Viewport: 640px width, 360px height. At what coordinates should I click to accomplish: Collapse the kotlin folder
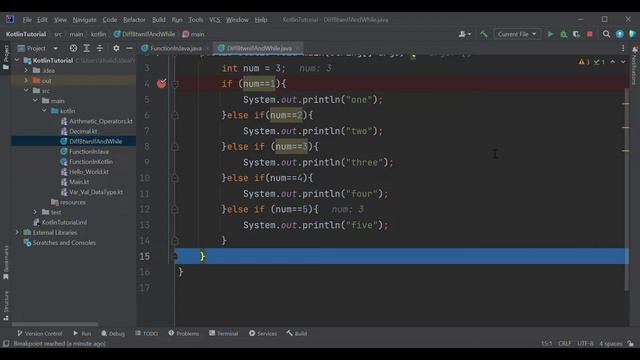coord(44,111)
